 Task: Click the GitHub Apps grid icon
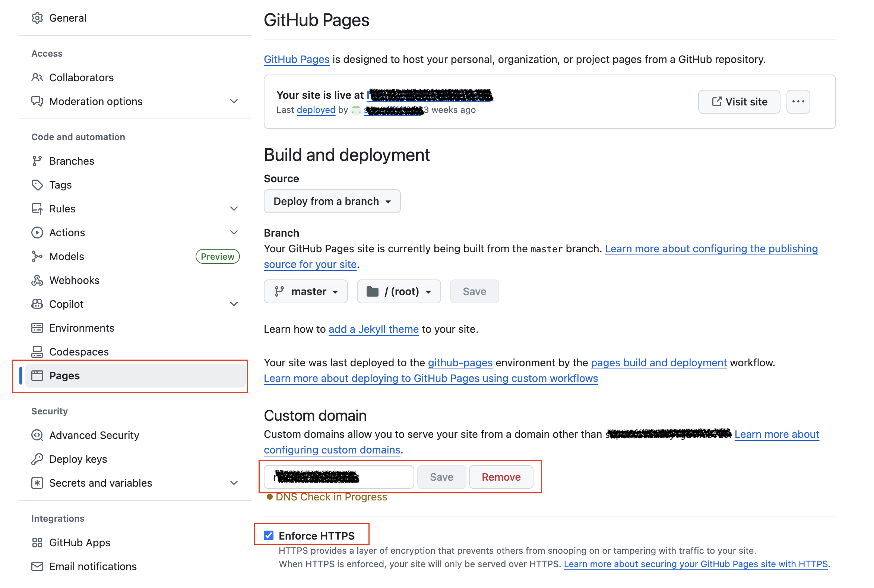coord(37,543)
